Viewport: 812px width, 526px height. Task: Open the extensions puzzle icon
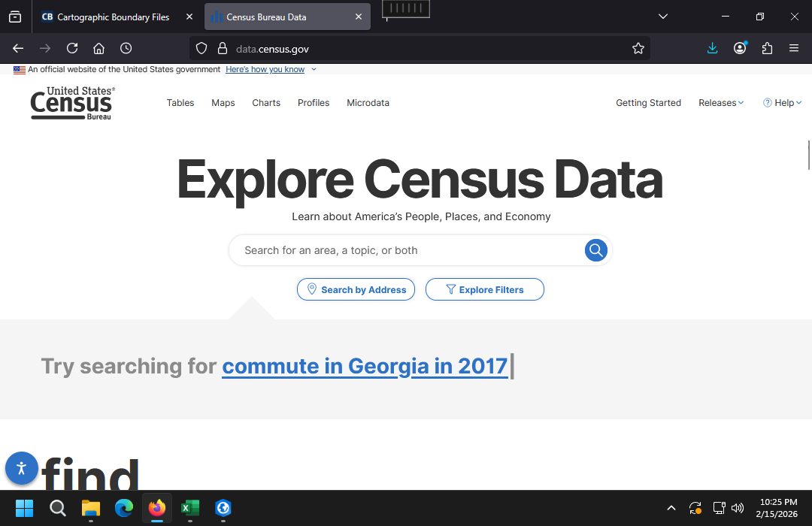pos(767,49)
